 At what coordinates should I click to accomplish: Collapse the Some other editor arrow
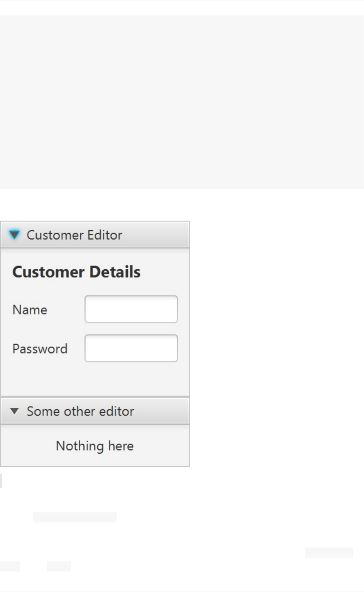tap(14, 411)
